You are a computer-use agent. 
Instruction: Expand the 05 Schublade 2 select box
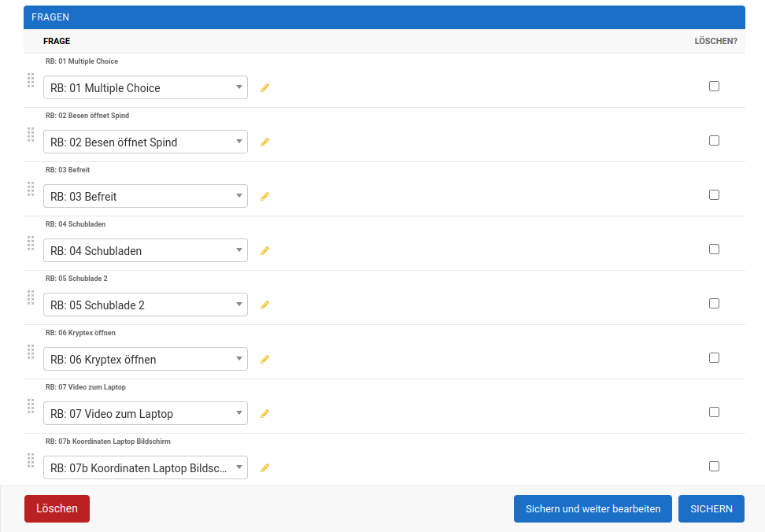(146, 305)
